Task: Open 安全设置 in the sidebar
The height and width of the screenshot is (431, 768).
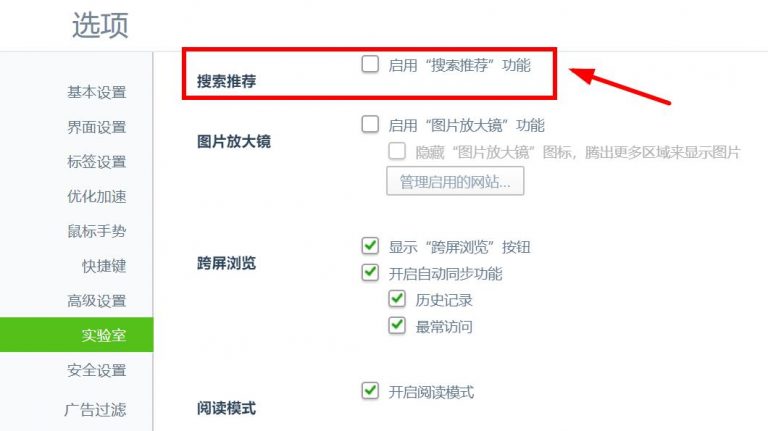Action: tap(96, 370)
